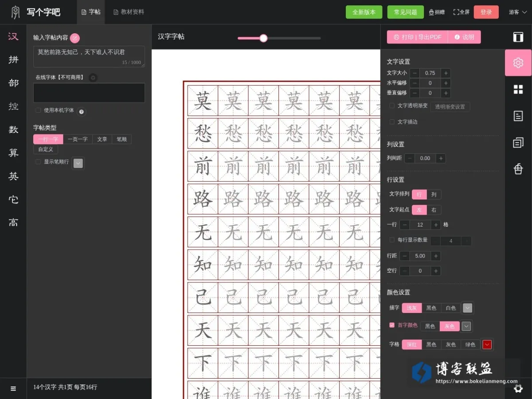Screen dimensions: 532x399
Task: Uncheck the 首字颜色 checkbox
Action: click(392, 325)
